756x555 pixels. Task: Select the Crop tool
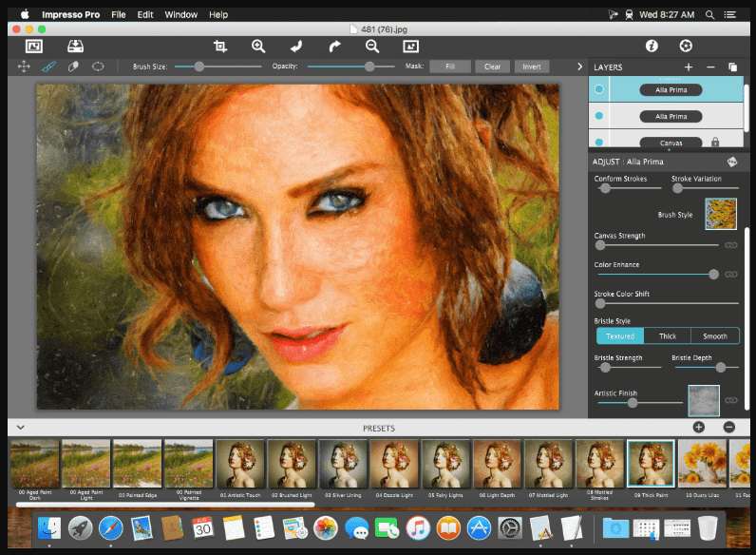click(220, 47)
